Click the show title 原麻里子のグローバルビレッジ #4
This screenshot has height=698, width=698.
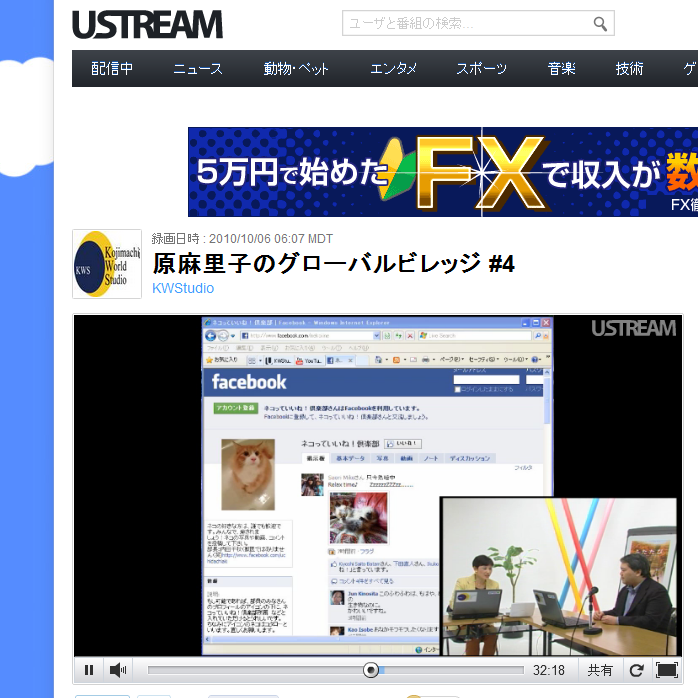pos(333,263)
